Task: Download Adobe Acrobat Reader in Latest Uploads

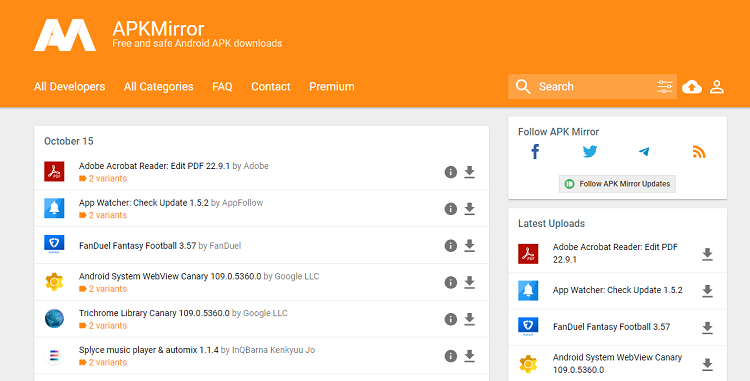Action: tap(707, 254)
